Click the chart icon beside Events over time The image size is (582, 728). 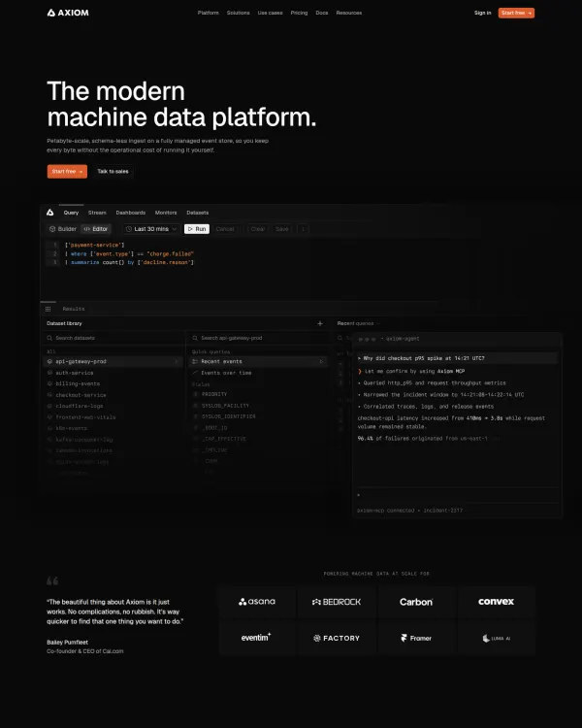pos(195,373)
